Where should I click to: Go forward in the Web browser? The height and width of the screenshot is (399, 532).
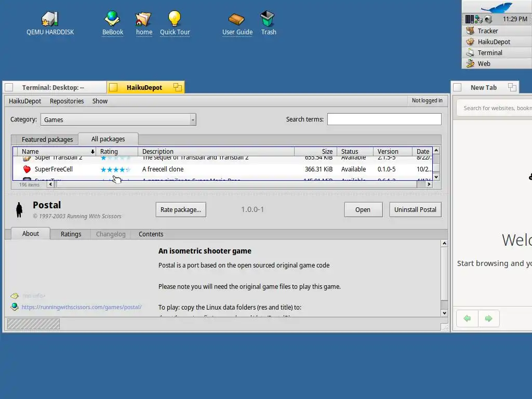488,318
